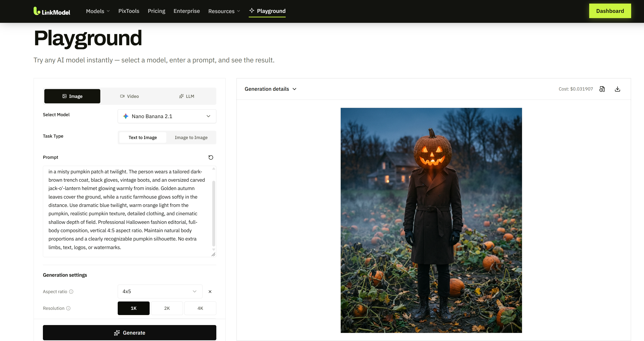The height and width of the screenshot is (341, 644).
Task: Click the generated pumpkin-head image
Action: (431, 220)
